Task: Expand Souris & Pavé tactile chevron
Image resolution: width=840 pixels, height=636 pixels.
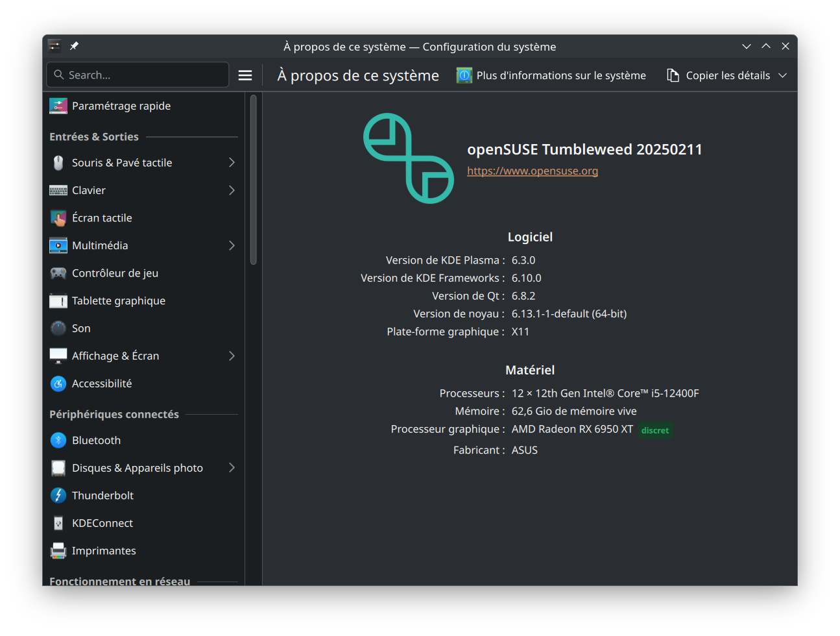Action: coord(232,163)
